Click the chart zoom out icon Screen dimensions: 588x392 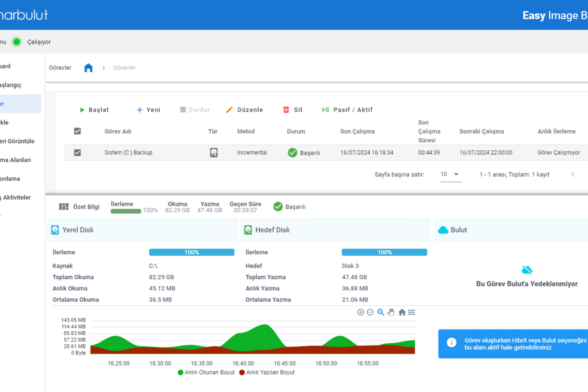click(x=370, y=312)
